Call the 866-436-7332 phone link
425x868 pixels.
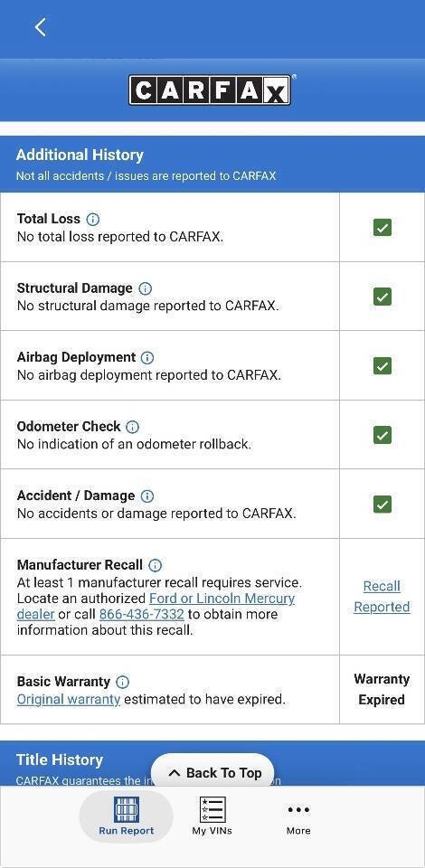pos(142,615)
